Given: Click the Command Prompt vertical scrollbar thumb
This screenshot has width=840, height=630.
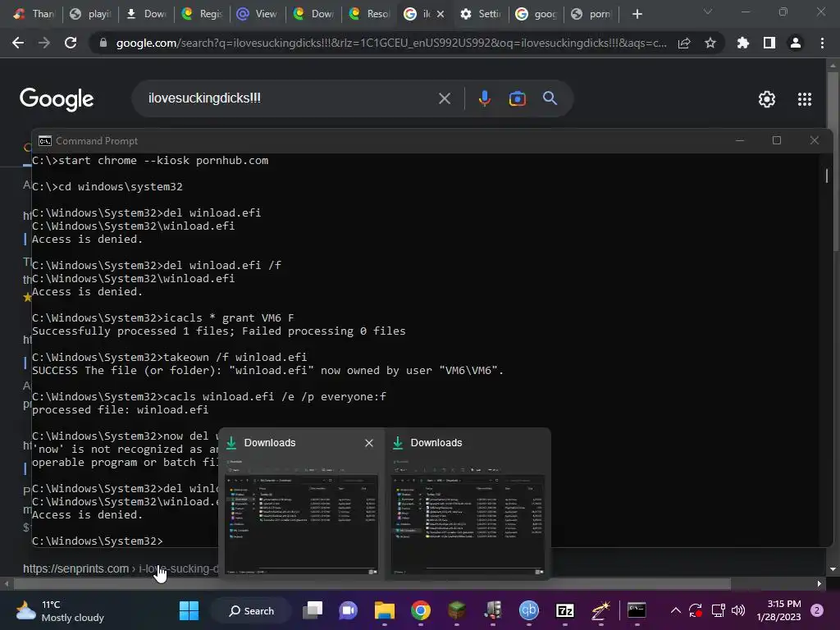Looking at the screenshot, I should click(x=827, y=176).
